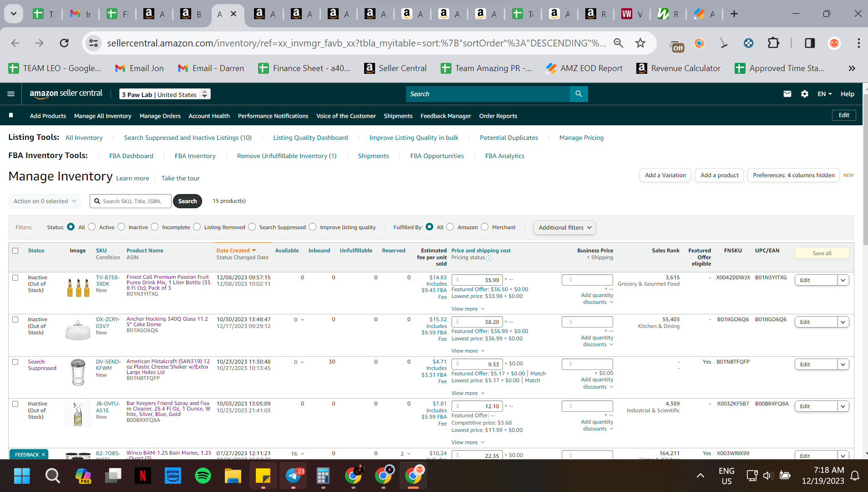Click the Save all button
Image resolution: width=868 pixels, height=492 pixels.
click(822, 253)
